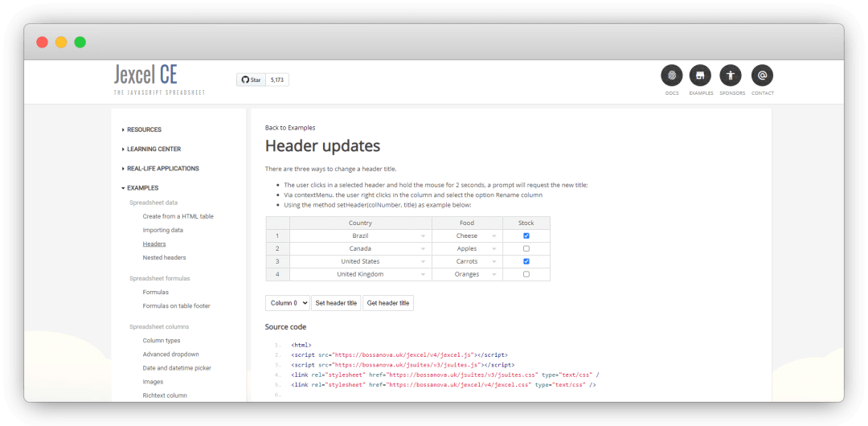The height and width of the screenshot is (426, 868).
Task: Open Richtext column sidebar item
Action: (165, 395)
